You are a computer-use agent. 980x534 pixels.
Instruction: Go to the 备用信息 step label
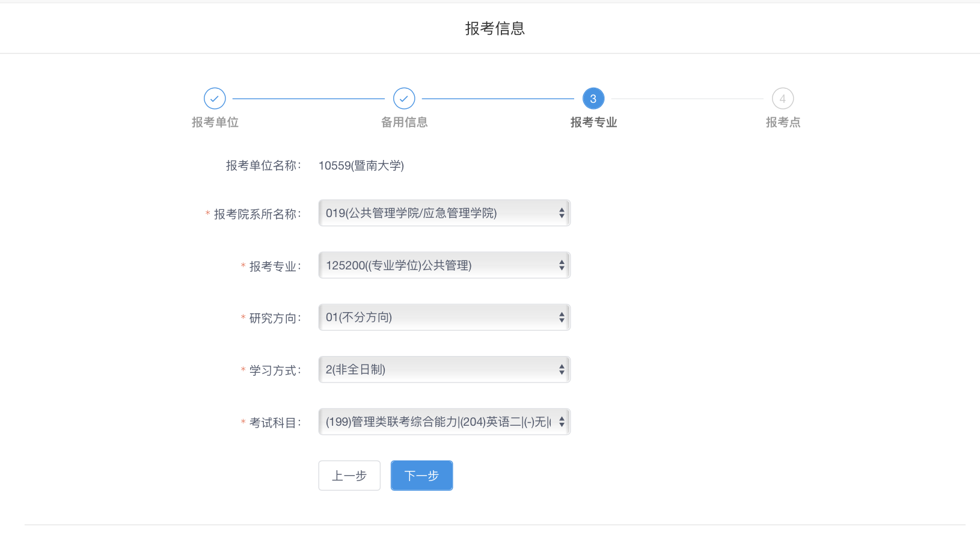404,122
